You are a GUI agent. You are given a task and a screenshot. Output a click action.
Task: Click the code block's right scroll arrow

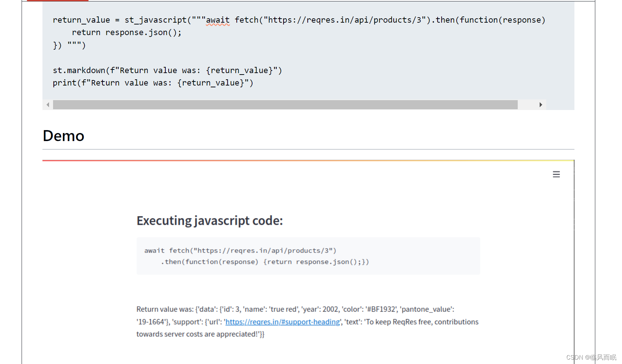click(541, 105)
